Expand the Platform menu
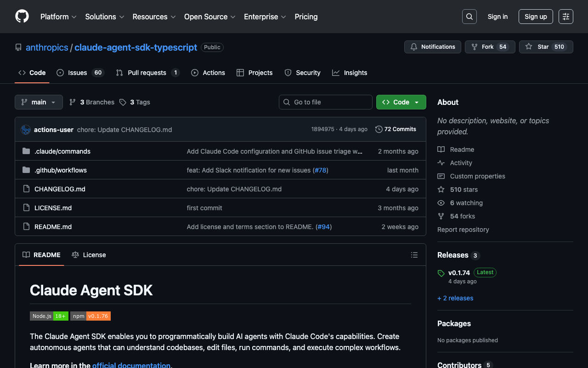This screenshot has width=588, height=368. [x=58, y=17]
